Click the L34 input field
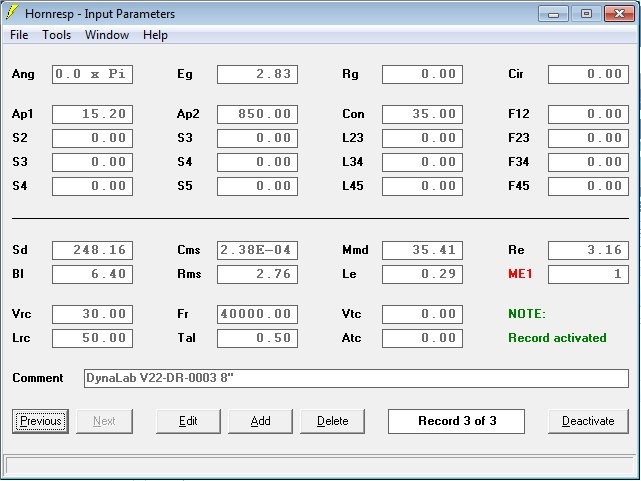The height and width of the screenshot is (481, 641). 422,162
